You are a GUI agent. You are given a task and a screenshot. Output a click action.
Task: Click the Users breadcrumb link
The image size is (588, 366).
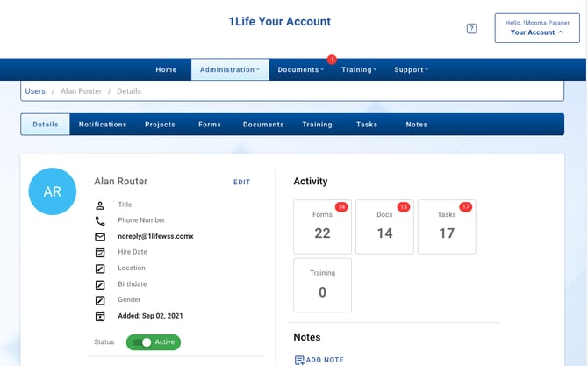35,91
